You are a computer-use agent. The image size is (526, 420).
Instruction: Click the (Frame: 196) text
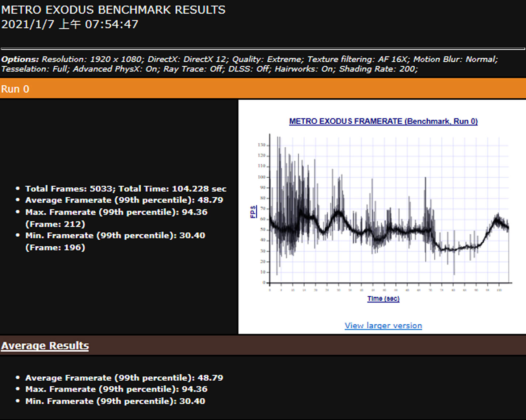click(55, 247)
